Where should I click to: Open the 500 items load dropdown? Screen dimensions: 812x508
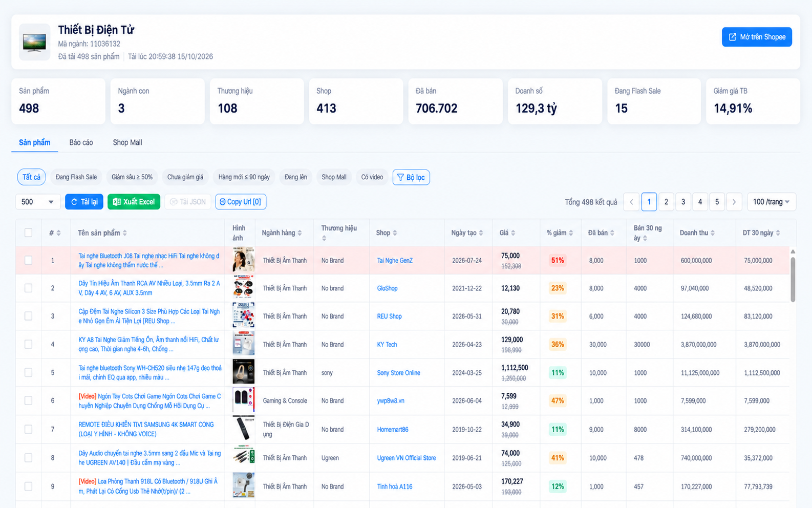38,202
